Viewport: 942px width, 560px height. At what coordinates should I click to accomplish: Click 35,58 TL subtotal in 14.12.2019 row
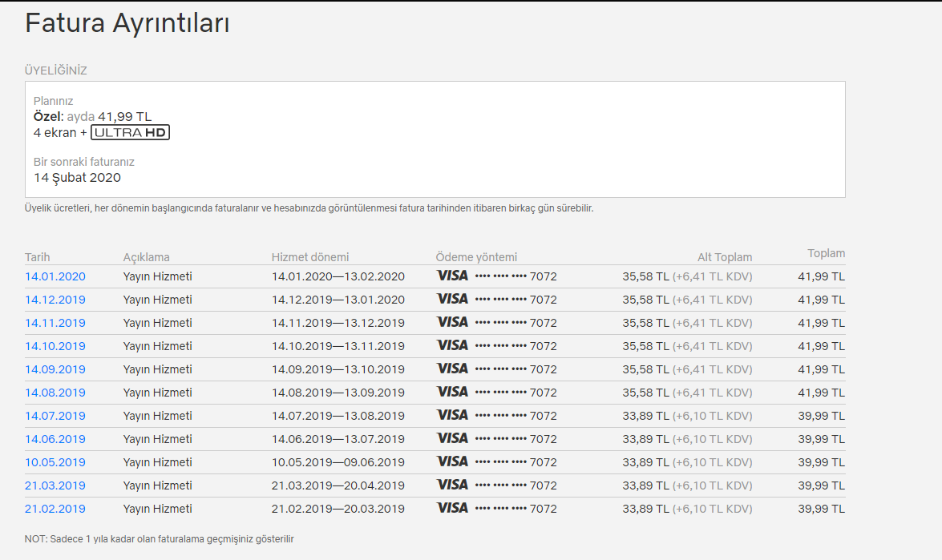(x=645, y=300)
